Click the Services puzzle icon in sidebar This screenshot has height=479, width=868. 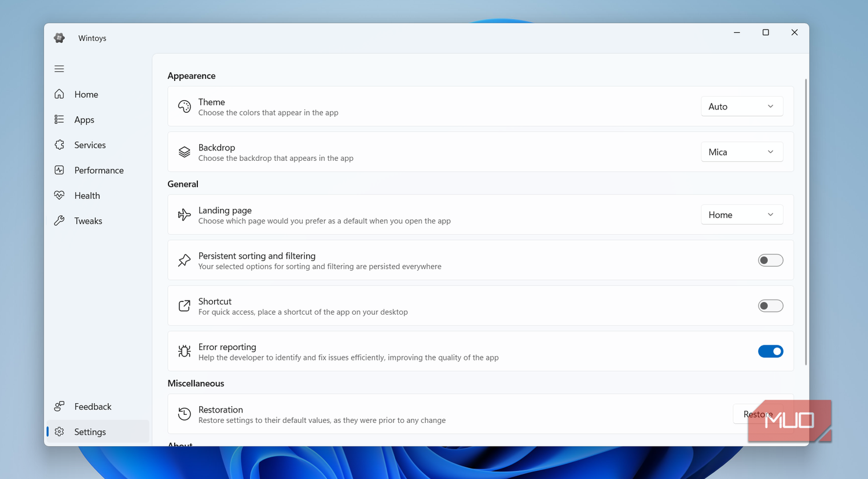click(59, 145)
